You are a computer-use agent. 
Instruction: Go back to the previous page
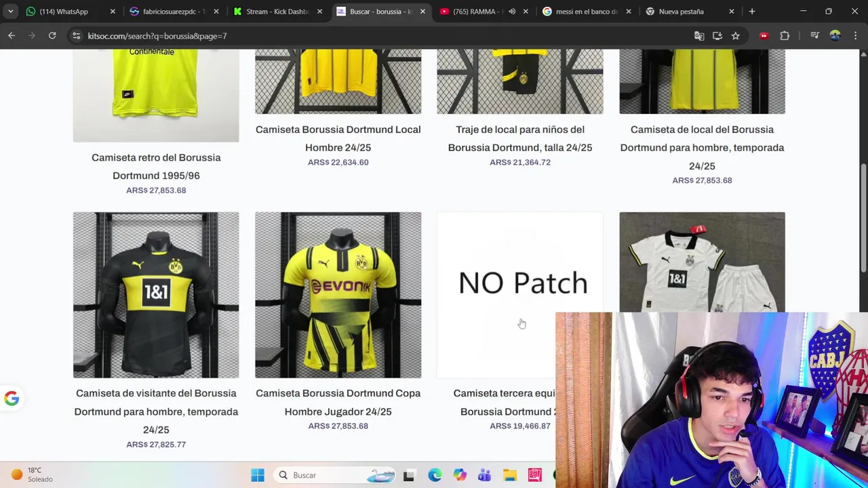(x=12, y=36)
